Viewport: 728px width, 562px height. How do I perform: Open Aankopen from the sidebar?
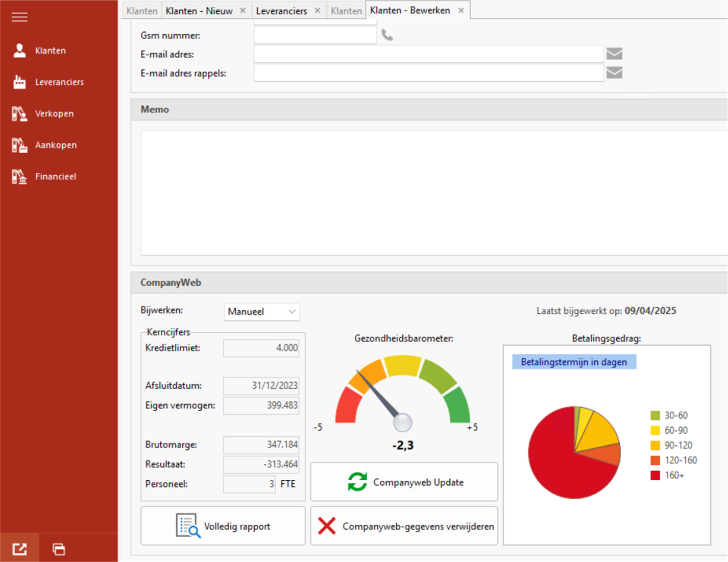[x=55, y=145]
